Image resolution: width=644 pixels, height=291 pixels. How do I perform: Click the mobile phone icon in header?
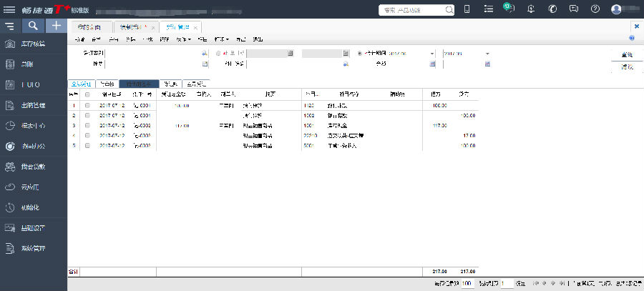click(467, 9)
